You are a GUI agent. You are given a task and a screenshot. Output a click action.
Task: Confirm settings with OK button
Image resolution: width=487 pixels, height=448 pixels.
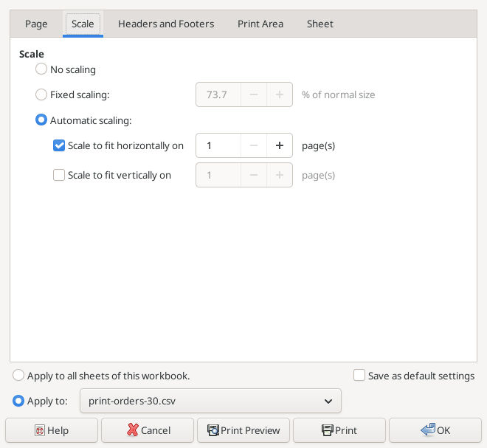[435, 430]
